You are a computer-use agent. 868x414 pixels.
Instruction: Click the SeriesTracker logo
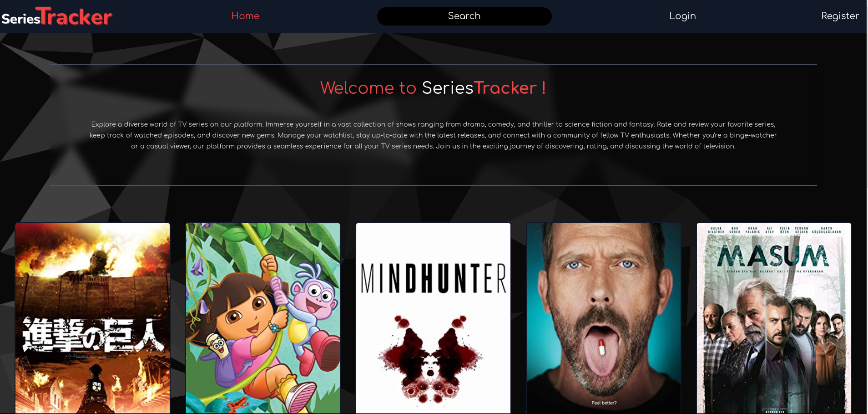tap(57, 16)
